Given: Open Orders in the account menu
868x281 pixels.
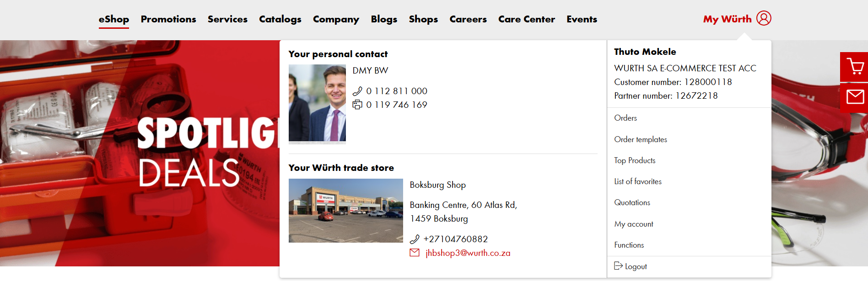Looking at the screenshot, I should 625,118.
